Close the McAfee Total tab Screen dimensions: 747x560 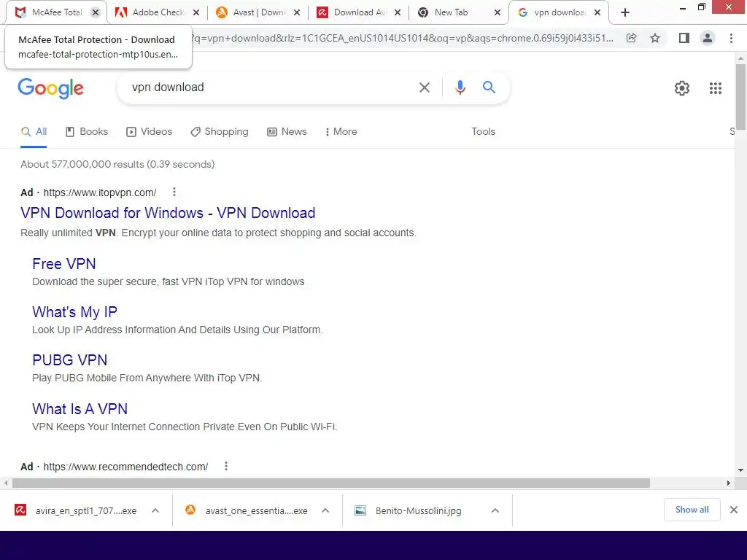pyautogui.click(x=96, y=13)
